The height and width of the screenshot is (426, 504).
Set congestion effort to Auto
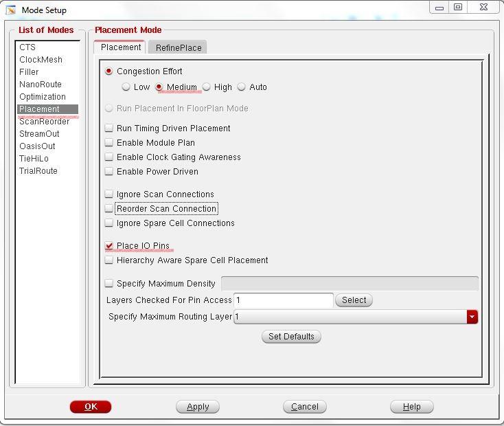point(242,87)
